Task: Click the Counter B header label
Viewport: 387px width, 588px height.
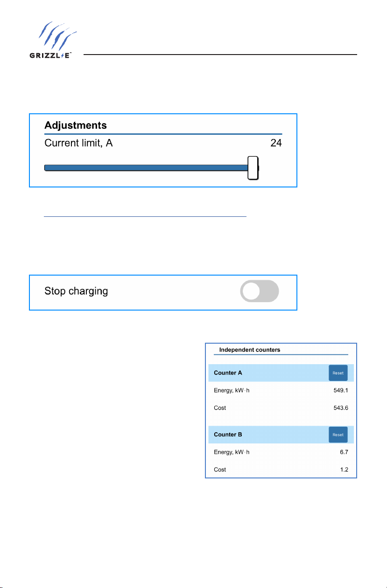Action: [x=228, y=435]
